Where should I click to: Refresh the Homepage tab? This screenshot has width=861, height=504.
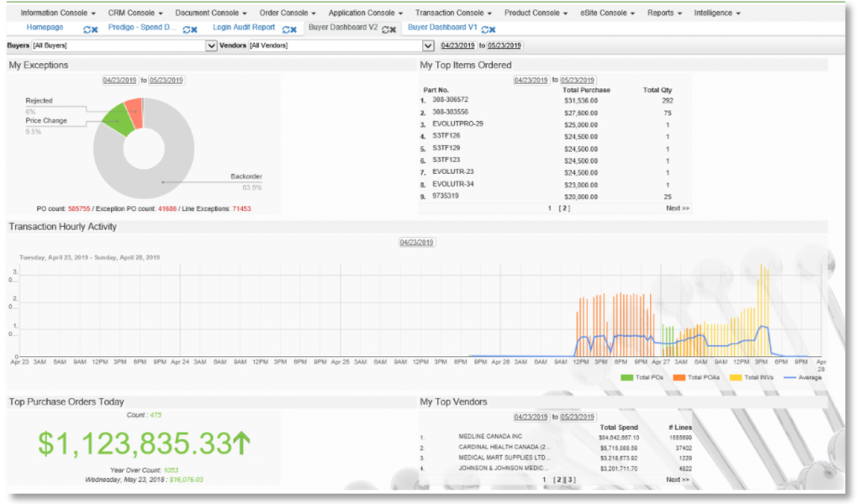coord(87,29)
